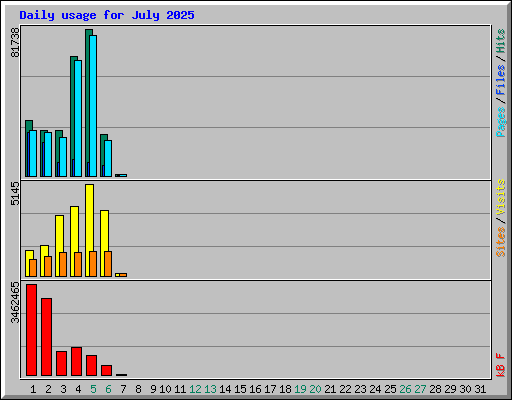The image size is (512, 400).
Task: Click the green day 26 label
Action: 405,389
